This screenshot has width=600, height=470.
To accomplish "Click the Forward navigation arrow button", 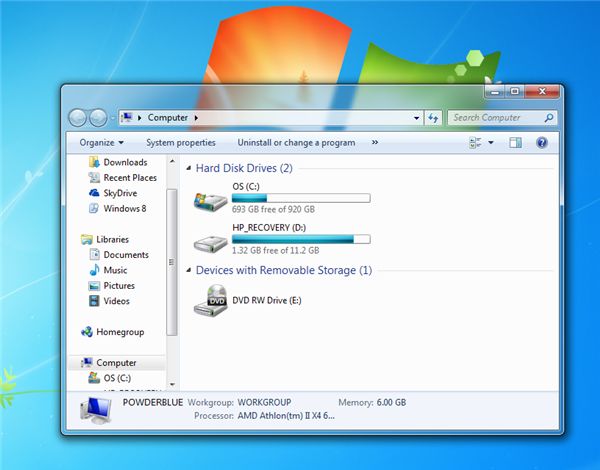I will 98,118.
